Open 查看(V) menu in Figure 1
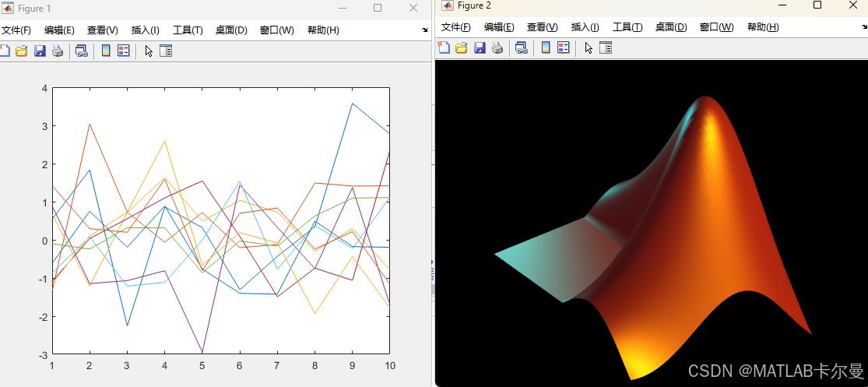Image resolution: width=868 pixels, height=387 pixels. tap(103, 30)
